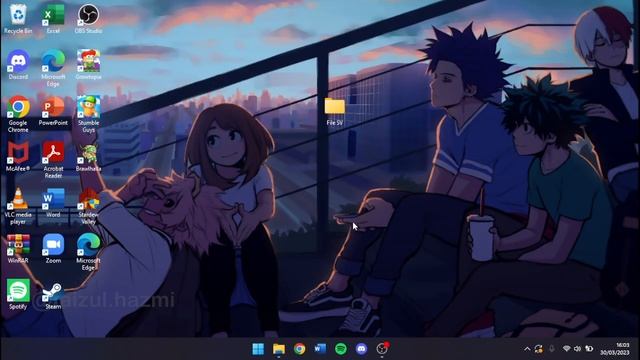Open File Explorer from the taskbar
Viewport: 640px width, 360px height.
[279, 349]
